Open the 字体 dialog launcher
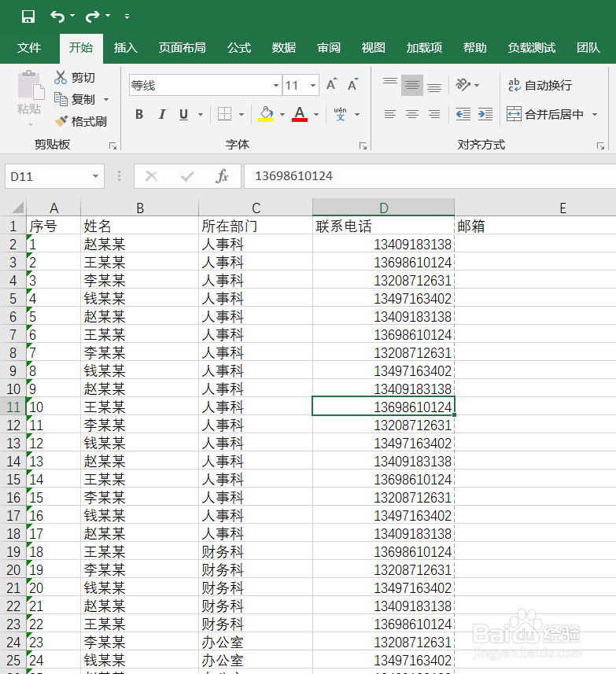This screenshot has height=674, width=616. (x=363, y=146)
